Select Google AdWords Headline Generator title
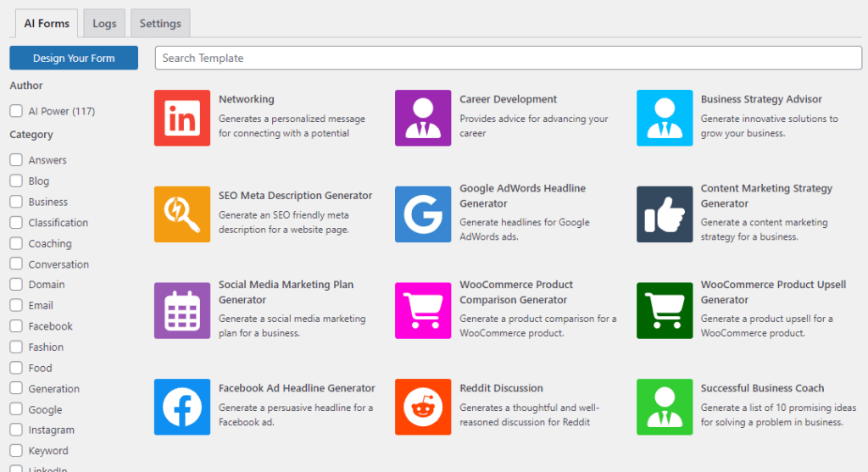 point(522,196)
